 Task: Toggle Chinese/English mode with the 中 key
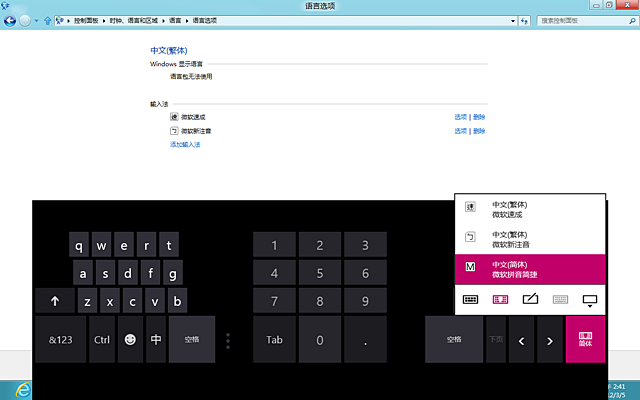(156, 339)
